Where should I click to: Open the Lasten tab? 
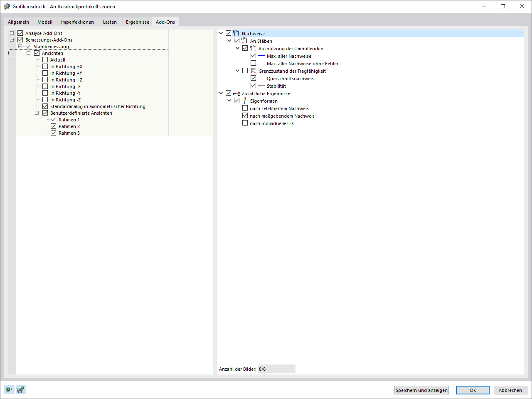(110, 22)
